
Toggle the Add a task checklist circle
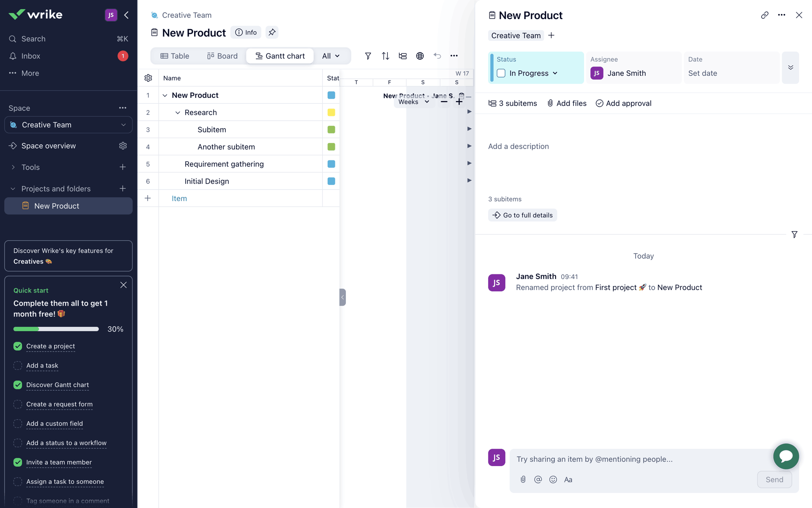[x=18, y=365]
